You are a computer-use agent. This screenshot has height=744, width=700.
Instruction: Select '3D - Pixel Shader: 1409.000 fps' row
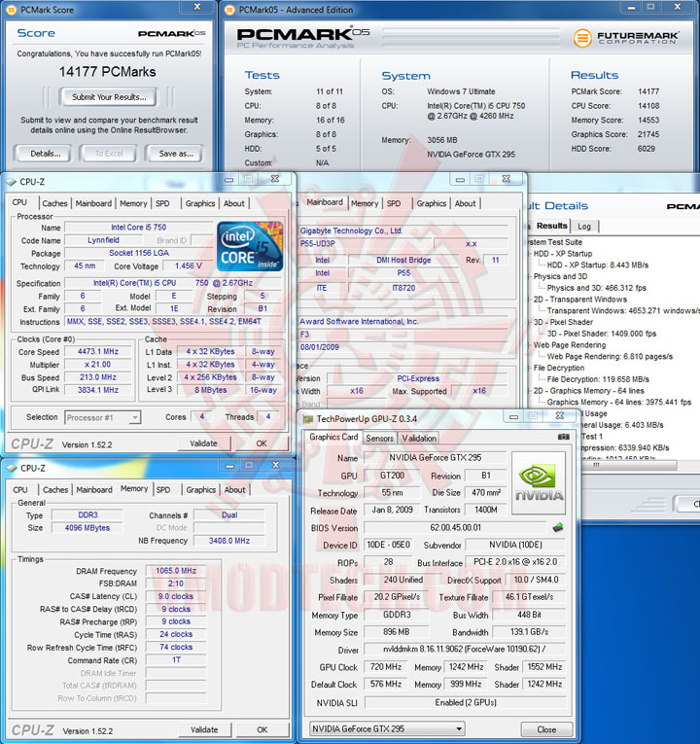(602, 334)
